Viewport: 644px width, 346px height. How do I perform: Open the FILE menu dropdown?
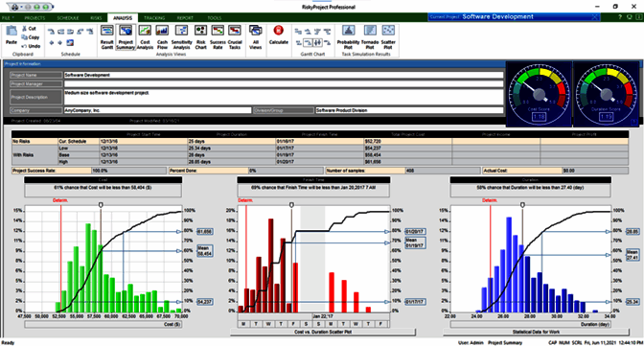8,18
